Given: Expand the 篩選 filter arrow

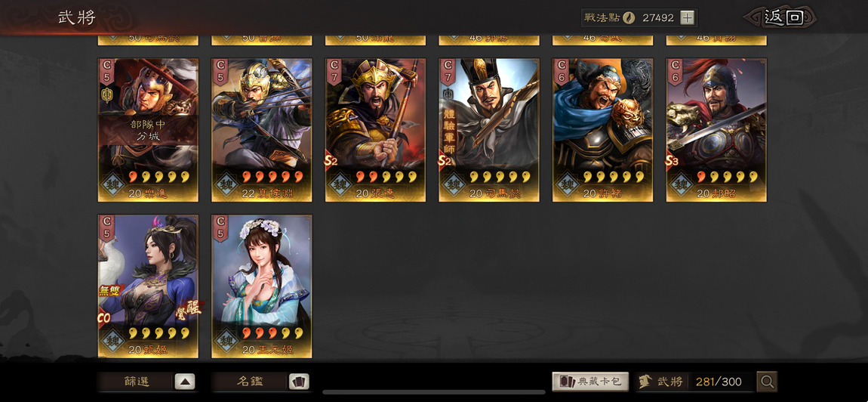Looking at the screenshot, I should coord(185,382).
